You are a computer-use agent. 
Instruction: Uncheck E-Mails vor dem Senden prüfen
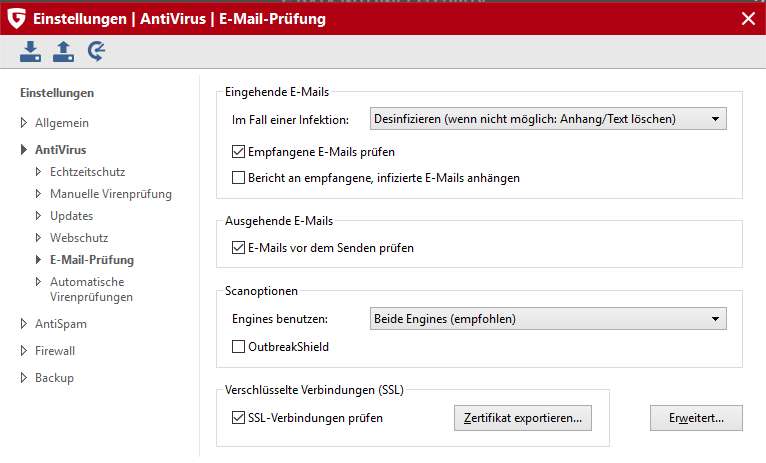(238, 247)
